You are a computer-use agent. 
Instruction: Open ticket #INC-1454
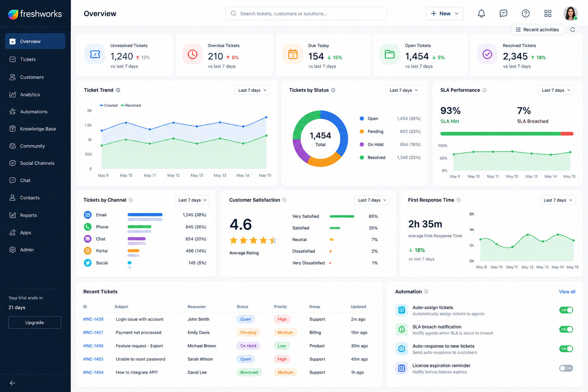point(93,372)
